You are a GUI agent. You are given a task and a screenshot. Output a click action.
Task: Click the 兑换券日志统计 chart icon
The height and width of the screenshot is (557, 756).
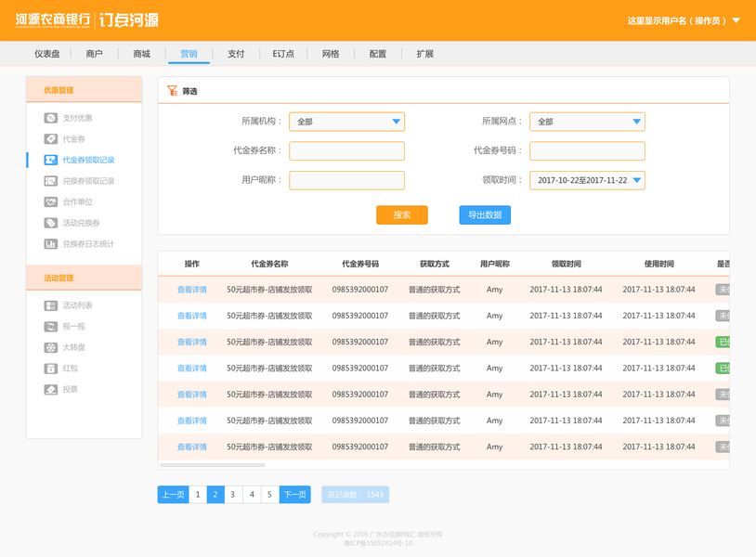tap(51, 244)
